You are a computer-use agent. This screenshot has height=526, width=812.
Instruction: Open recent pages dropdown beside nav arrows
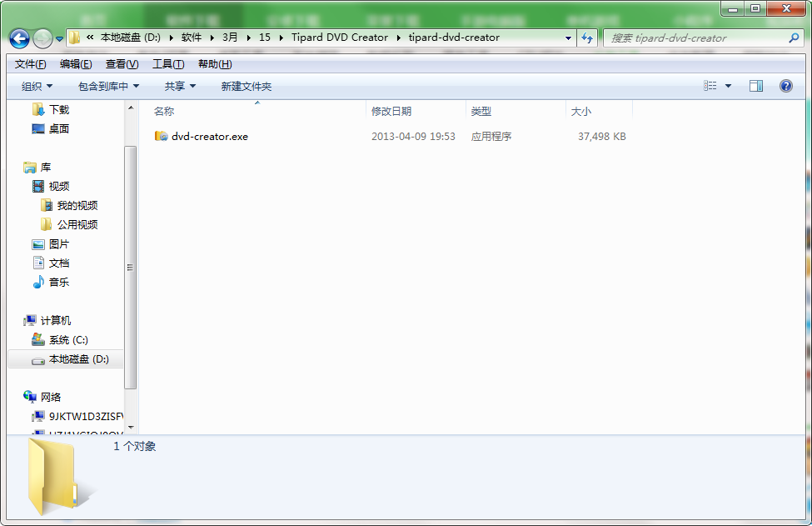tap(60, 39)
